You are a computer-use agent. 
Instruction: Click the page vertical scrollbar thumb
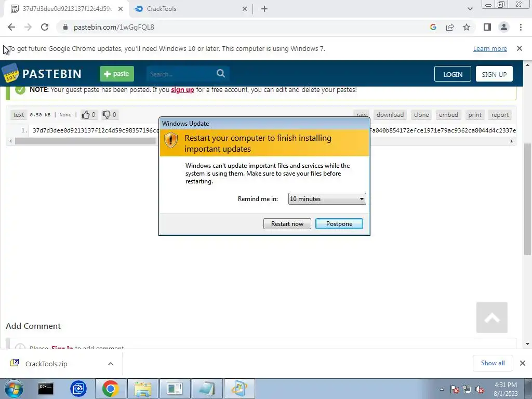[527, 199]
